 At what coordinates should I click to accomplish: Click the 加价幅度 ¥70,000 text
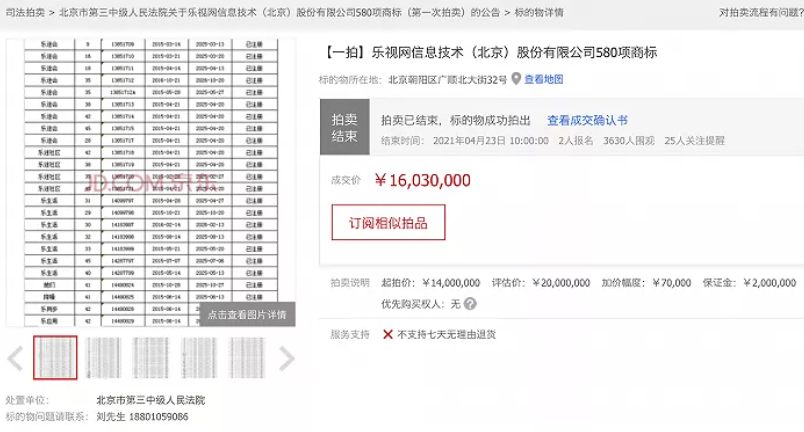[x=646, y=283]
